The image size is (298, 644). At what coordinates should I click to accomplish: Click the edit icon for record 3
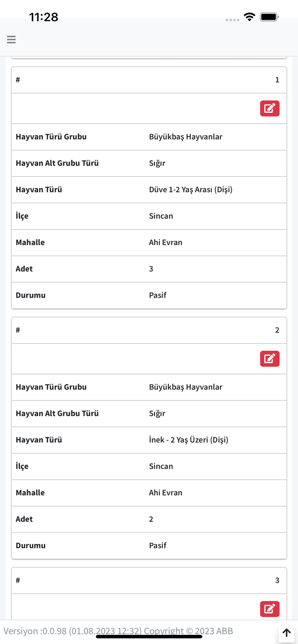tap(270, 609)
